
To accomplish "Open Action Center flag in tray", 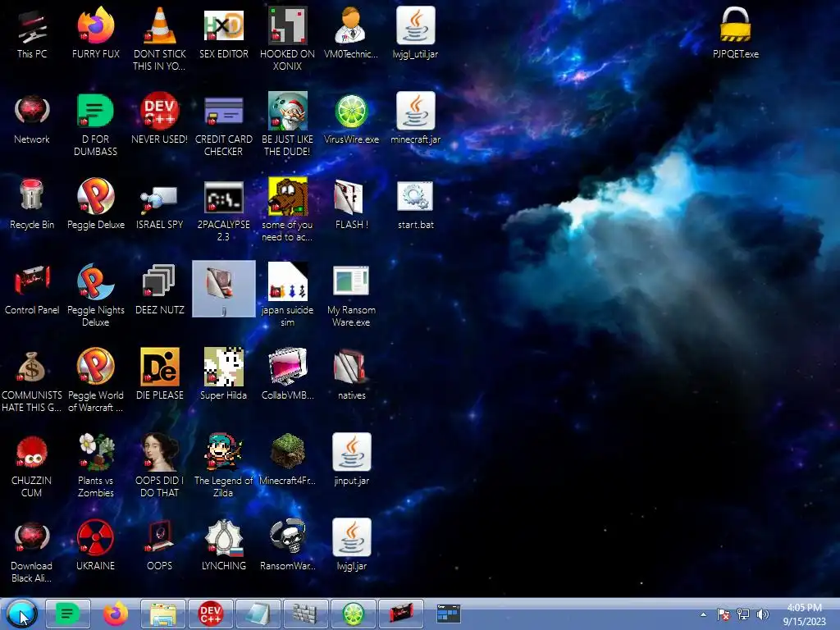I will [724, 614].
